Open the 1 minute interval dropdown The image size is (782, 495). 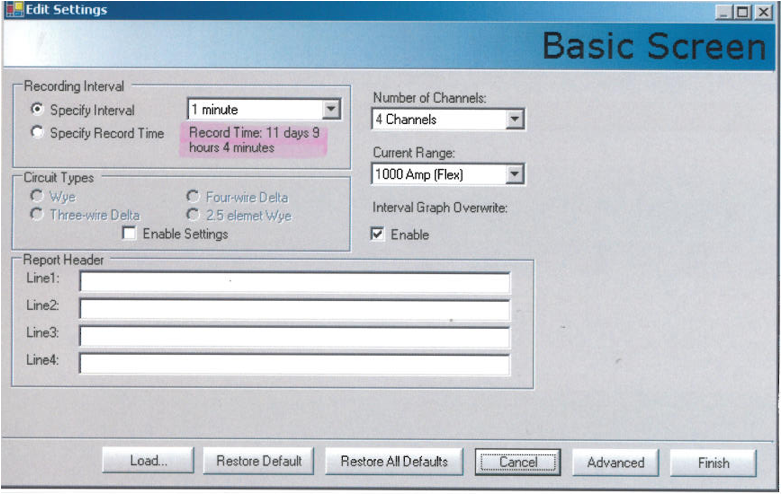331,109
